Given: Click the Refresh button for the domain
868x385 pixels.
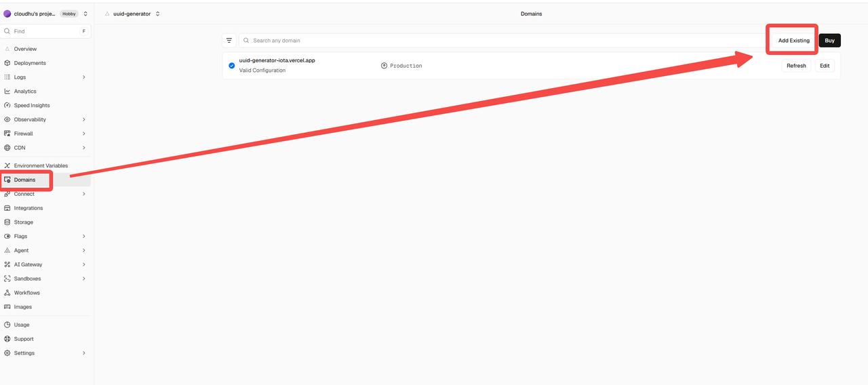Looking at the screenshot, I should (796, 66).
